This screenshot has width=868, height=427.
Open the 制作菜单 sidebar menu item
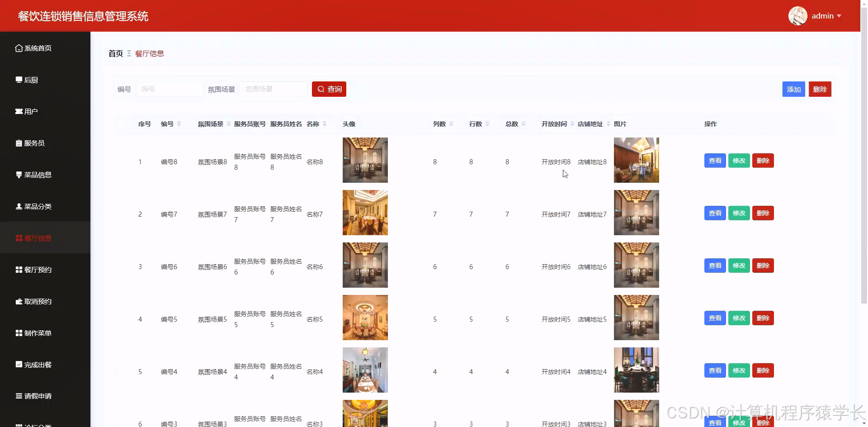pos(45,333)
